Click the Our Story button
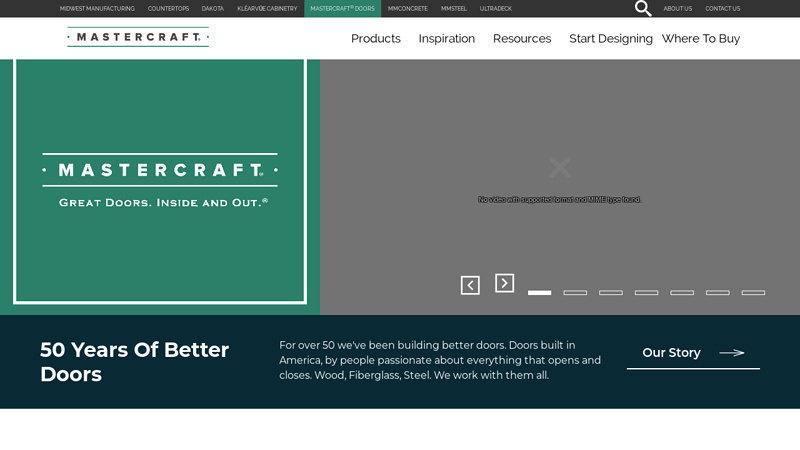The image size is (800, 450). (x=693, y=354)
